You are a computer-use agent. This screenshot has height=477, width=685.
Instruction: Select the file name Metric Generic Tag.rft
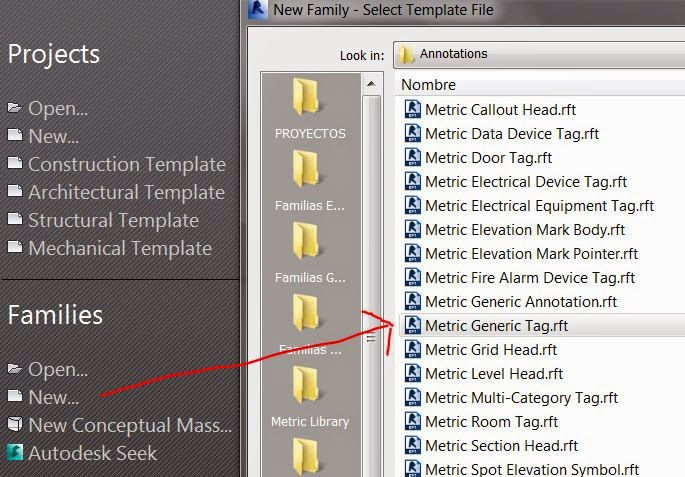click(496, 326)
